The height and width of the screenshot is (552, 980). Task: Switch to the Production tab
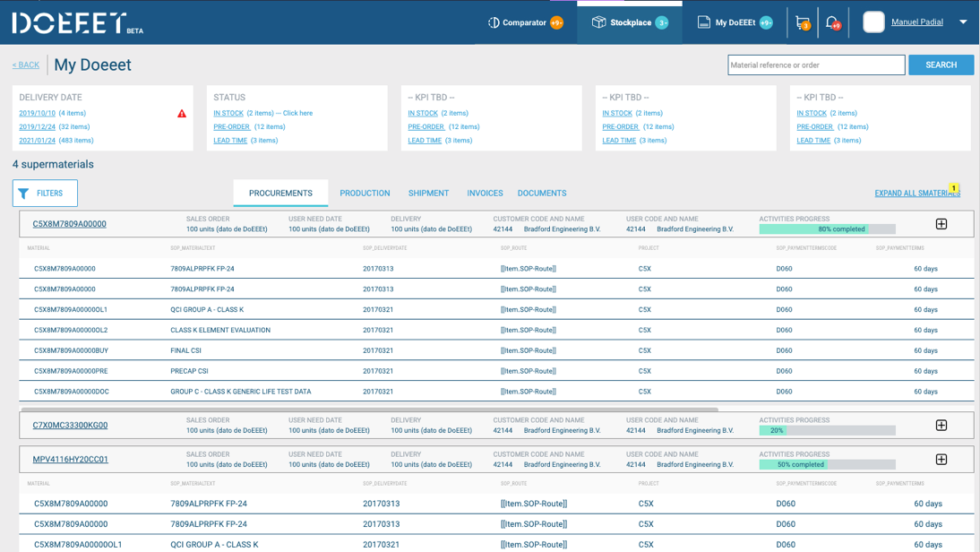[365, 194]
